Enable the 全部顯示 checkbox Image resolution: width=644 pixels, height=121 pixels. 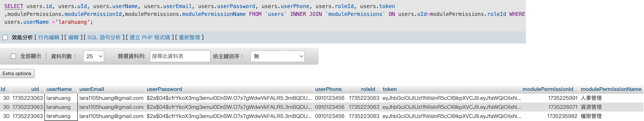[13, 56]
